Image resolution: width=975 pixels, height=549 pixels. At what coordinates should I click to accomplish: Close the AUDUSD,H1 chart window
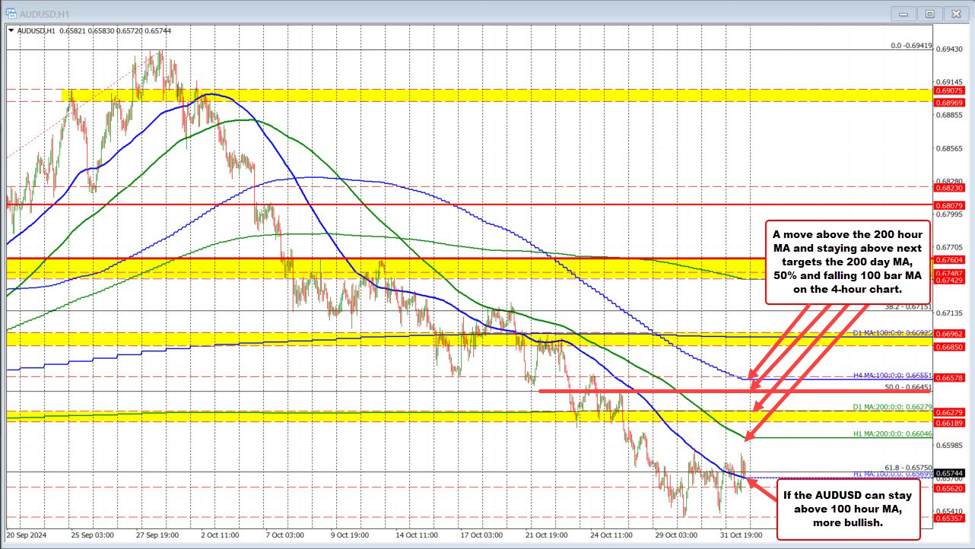pos(956,13)
